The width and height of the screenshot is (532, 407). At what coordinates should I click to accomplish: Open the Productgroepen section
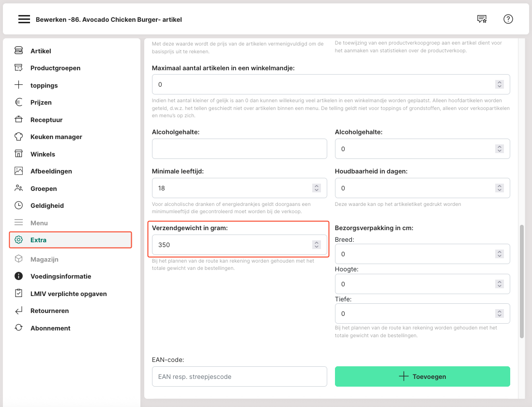tap(55, 68)
